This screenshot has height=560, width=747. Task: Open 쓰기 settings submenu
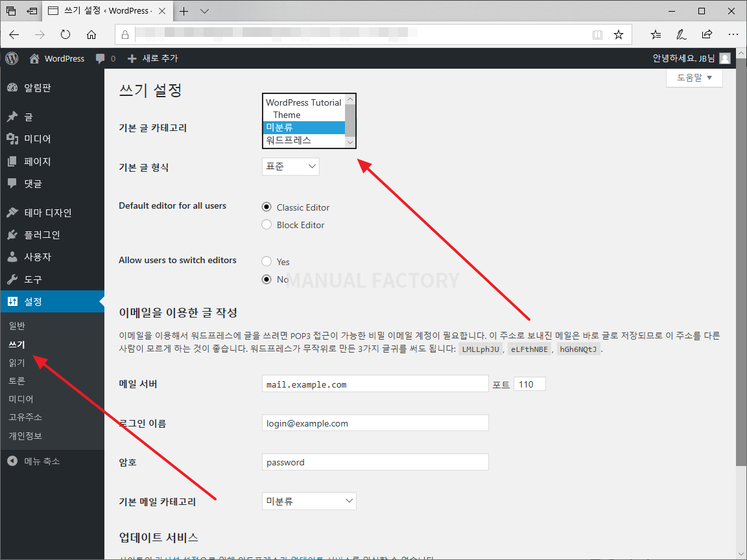[x=17, y=344]
